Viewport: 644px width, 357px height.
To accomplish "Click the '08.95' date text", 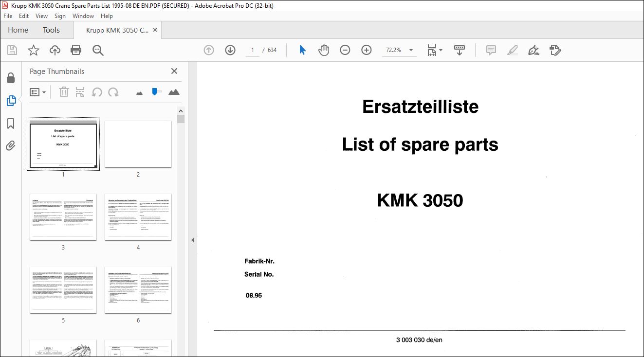I will click(254, 295).
